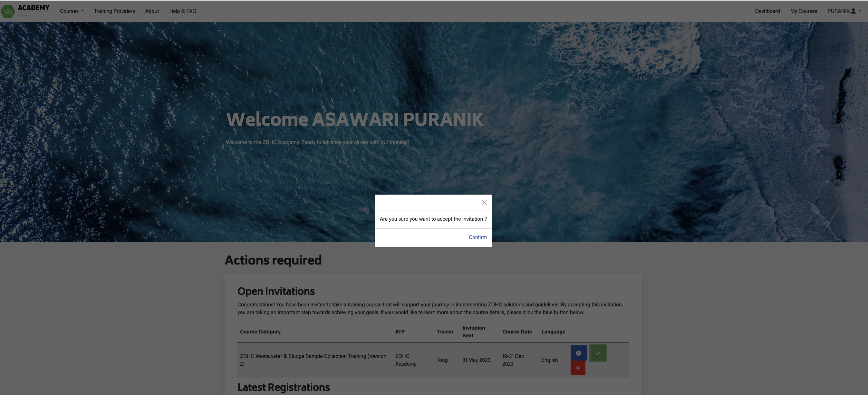Click the Invitation Sent column header
Viewport: 868px width, 395px height.
[x=473, y=332]
